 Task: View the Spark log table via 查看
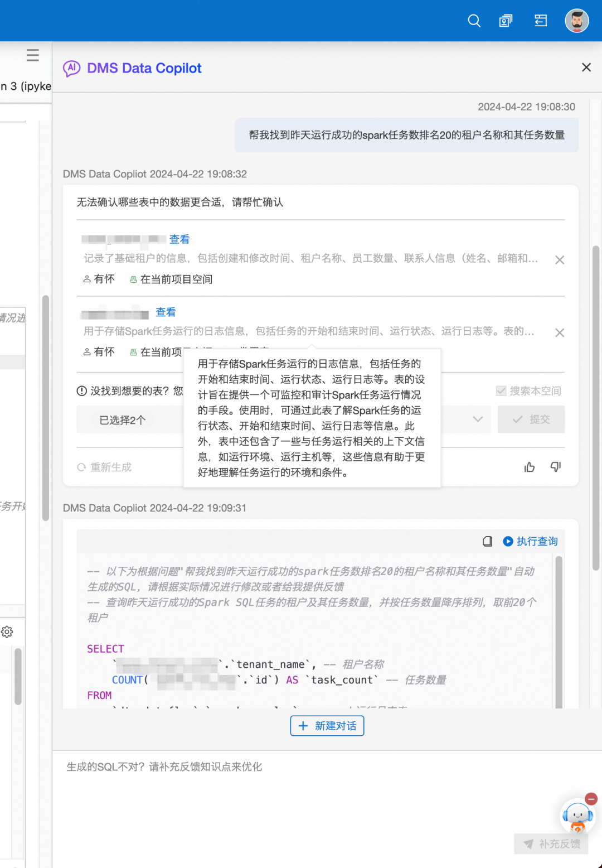(x=166, y=312)
